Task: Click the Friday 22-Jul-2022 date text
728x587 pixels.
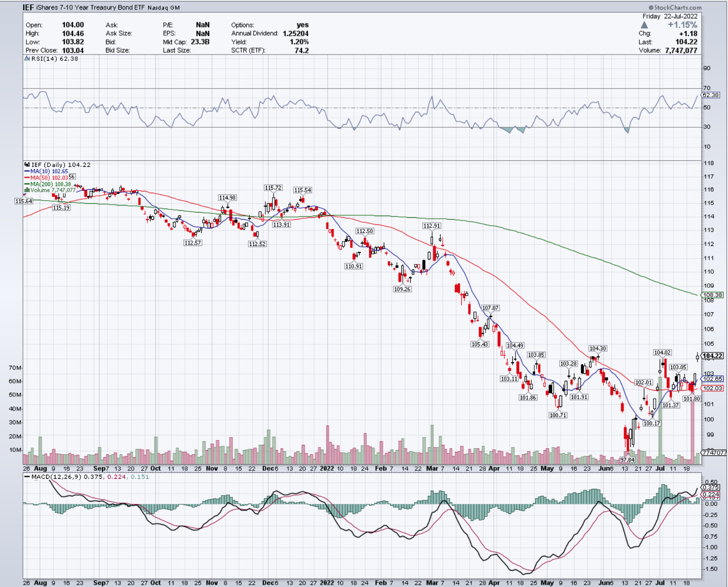Action: pyautogui.click(x=670, y=16)
